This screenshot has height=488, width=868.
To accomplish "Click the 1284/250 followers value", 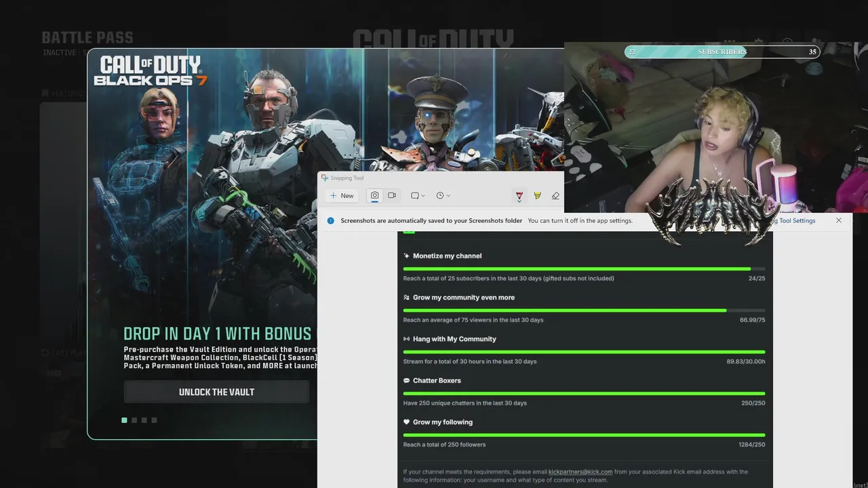I will point(752,445).
